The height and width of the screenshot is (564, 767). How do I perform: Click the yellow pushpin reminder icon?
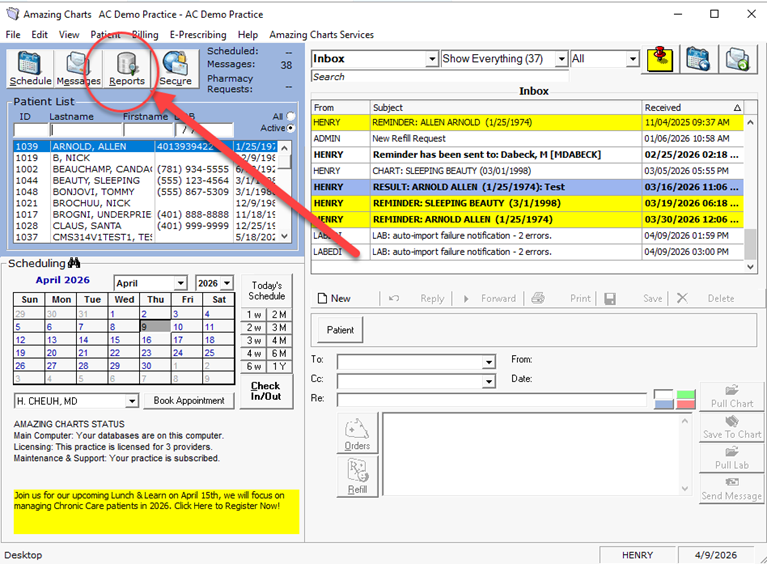point(659,59)
